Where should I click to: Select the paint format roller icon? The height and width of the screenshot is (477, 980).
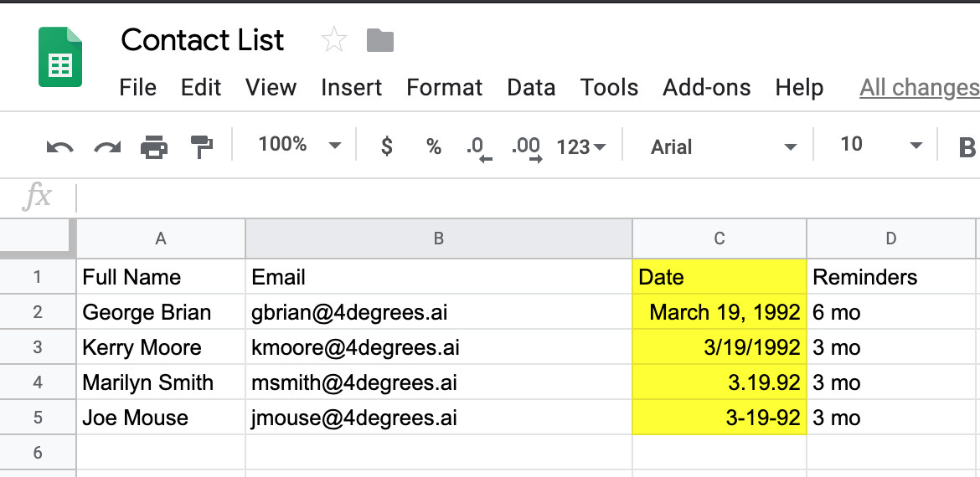201,146
